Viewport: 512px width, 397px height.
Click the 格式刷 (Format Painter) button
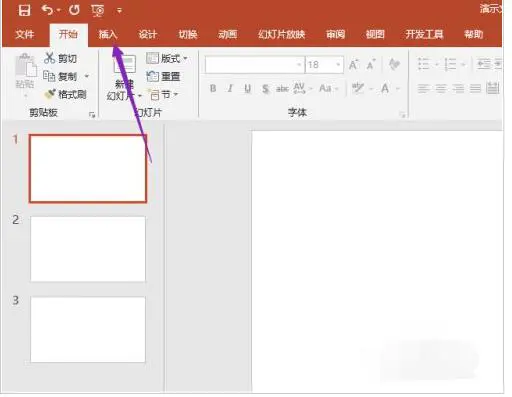pos(65,94)
